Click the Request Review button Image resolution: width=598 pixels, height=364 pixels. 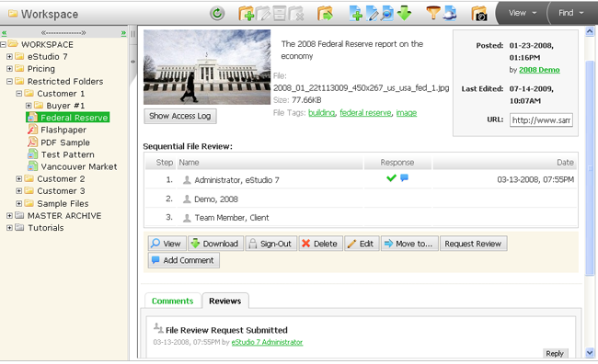pyautogui.click(x=473, y=244)
